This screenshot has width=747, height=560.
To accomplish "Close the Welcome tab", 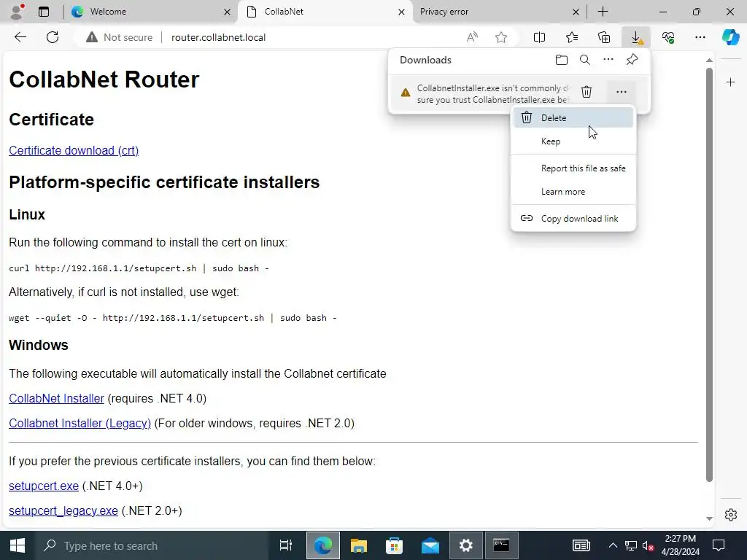I will tap(228, 12).
